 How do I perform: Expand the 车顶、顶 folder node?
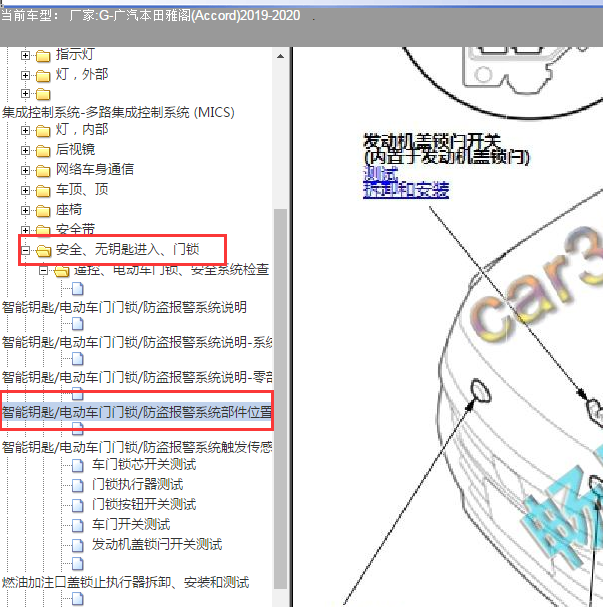coord(25,190)
